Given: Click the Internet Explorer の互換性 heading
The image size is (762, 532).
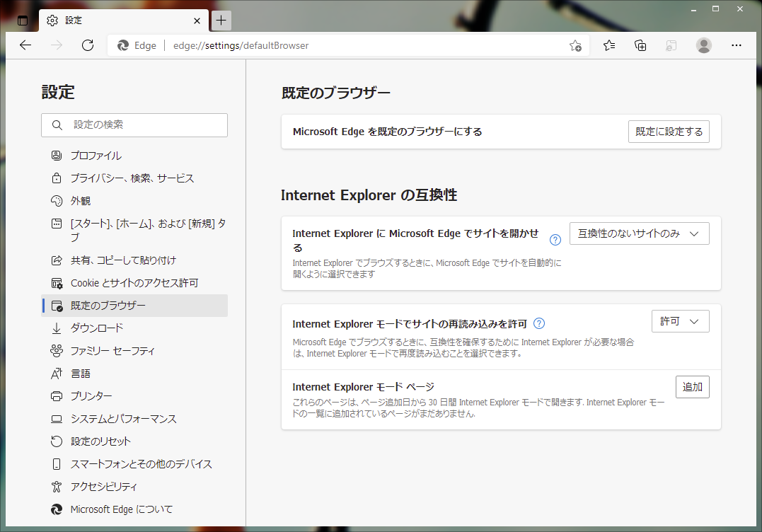Looking at the screenshot, I should pos(369,195).
